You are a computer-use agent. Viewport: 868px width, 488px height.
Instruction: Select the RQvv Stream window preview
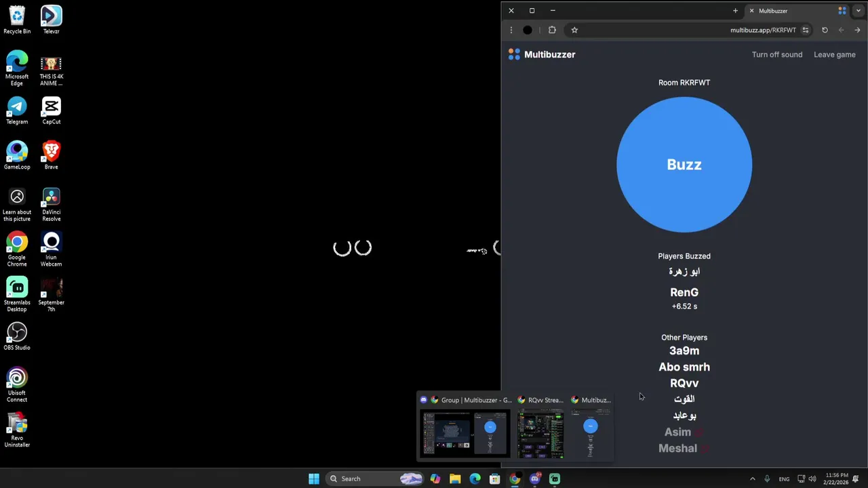(x=540, y=427)
